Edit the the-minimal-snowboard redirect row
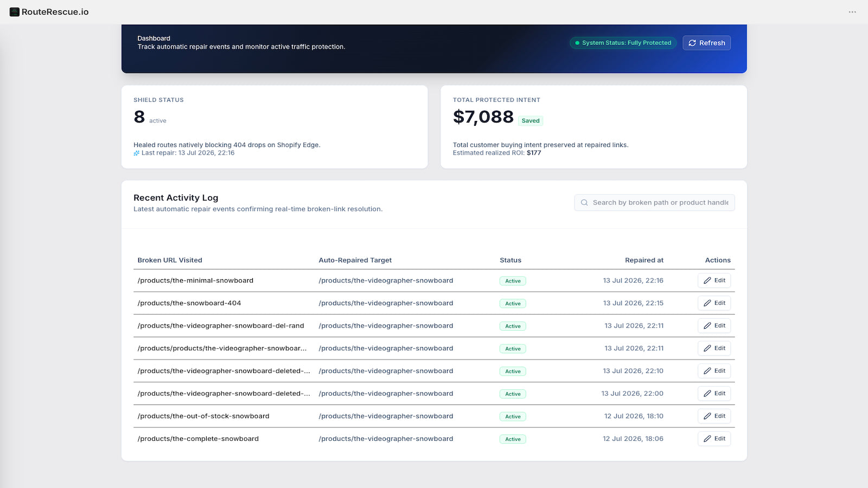 (x=714, y=280)
